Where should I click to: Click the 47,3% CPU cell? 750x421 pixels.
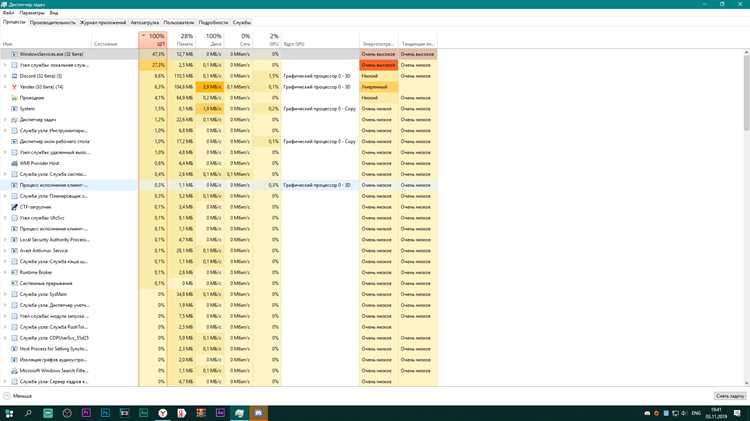click(x=153, y=54)
